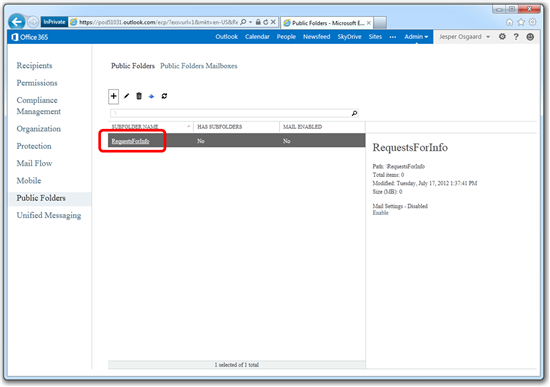Open the RequestsForInfo folder link
This screenshot has width=550, height=387.
tap(130, 141)
